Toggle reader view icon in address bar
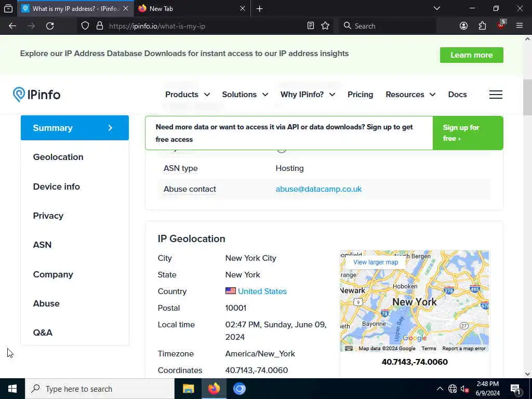 (x=311, y=26)
